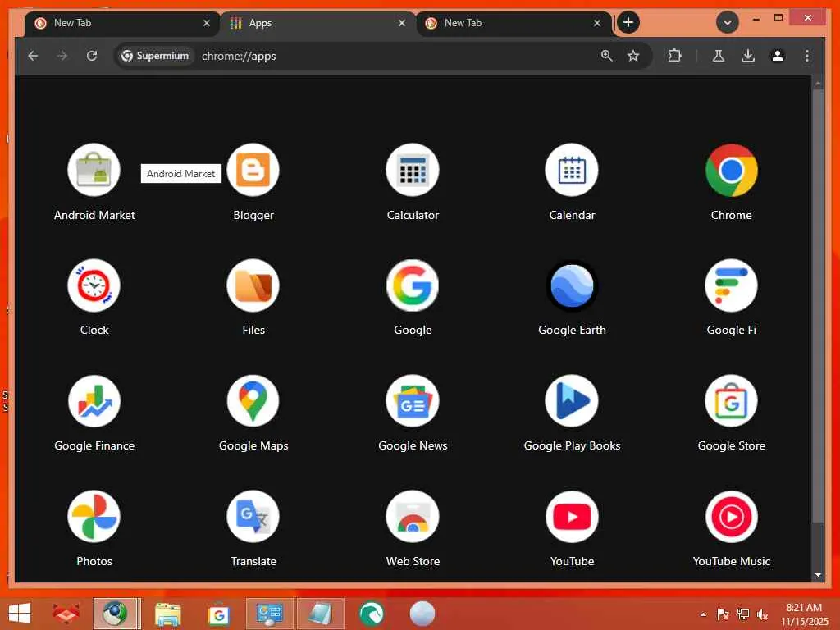Open the Calendar app icon
This screenshot has width=840, height=630.
(x=572, y=170)
